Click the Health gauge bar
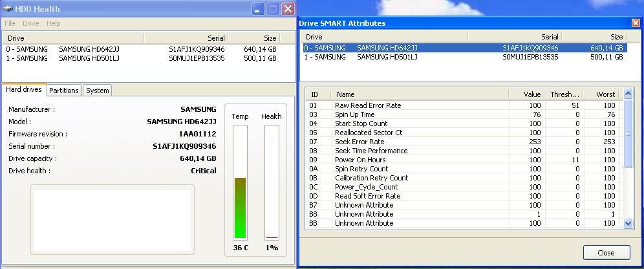The height and width of the screenshot is (269, 644). point(272,182)
